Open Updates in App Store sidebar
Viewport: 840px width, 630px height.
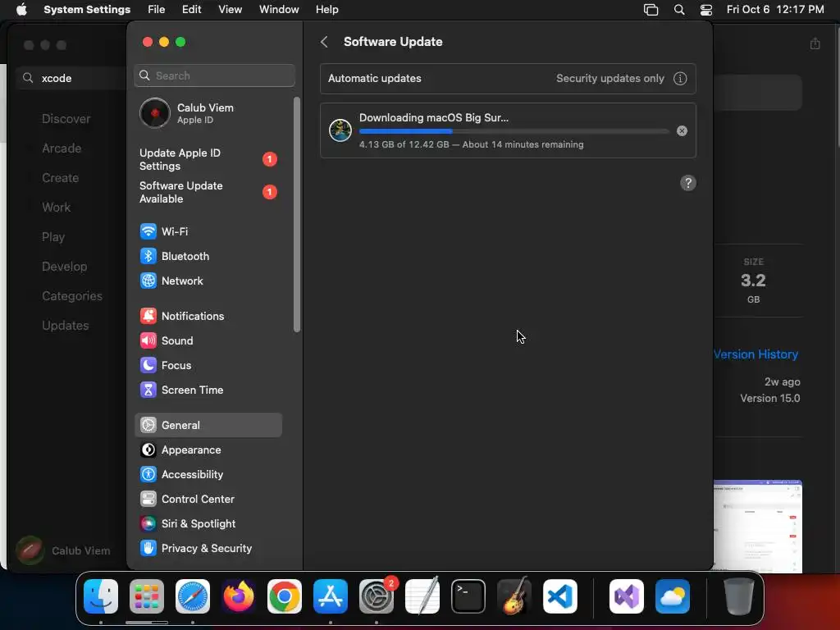tap(66, 325)
